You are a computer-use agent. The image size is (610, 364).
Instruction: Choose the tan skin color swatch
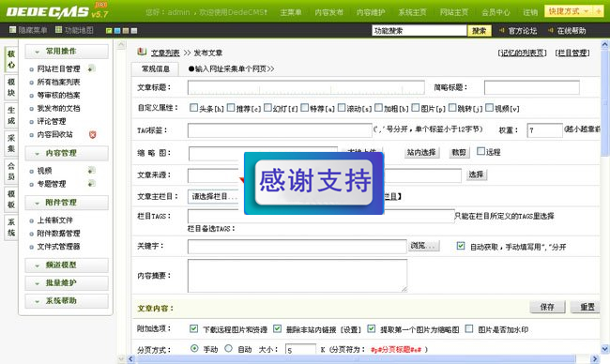pos(126,31)
